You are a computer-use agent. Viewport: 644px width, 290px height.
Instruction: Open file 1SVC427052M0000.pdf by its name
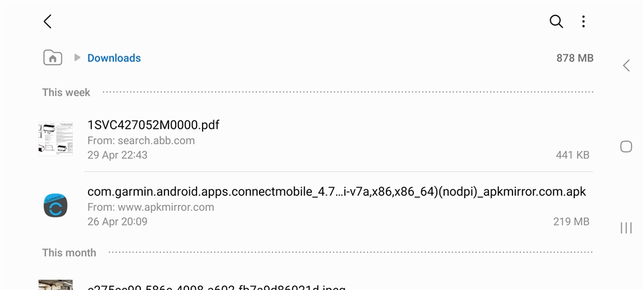tap(153, 125)
